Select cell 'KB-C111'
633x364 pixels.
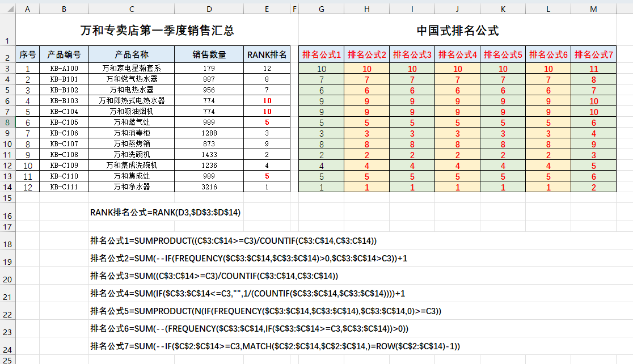[x=64, y=187]
